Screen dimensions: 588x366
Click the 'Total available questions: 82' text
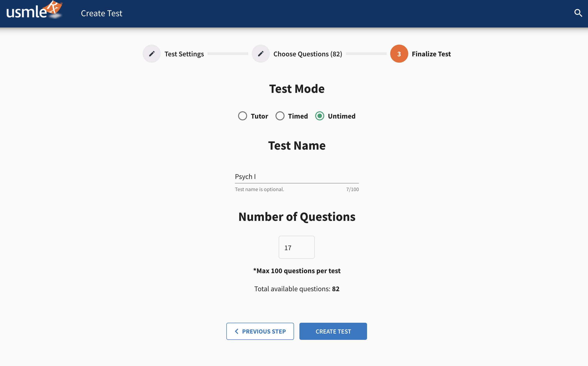pyautogui.click(x=297, y=289)
